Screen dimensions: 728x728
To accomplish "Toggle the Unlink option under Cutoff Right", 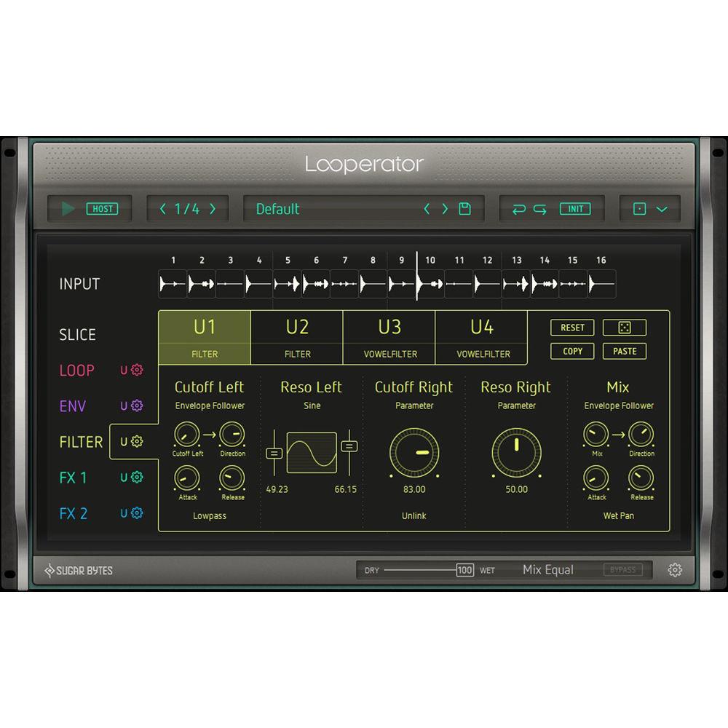I will point(414,515).
